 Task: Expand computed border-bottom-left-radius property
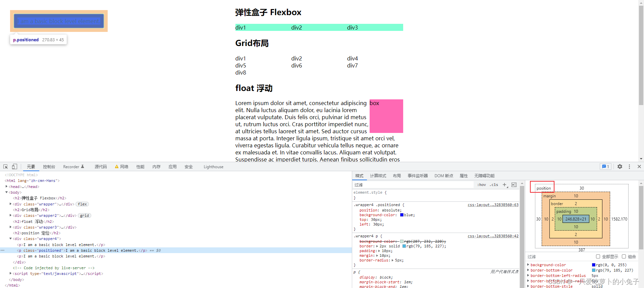[528, 276]
